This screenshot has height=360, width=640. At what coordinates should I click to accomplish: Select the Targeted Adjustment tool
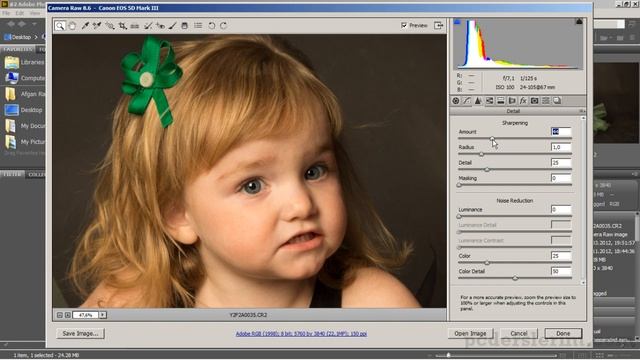110,26
